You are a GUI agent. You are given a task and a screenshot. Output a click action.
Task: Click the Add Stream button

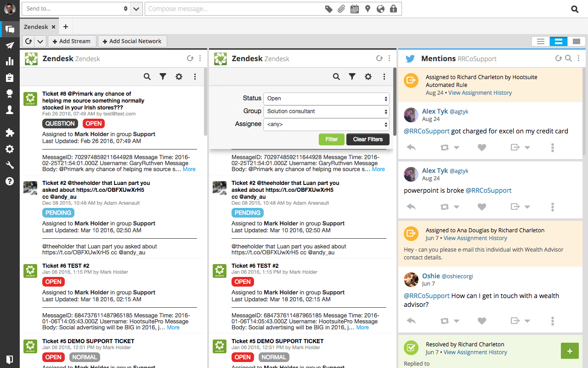[72, 41]
